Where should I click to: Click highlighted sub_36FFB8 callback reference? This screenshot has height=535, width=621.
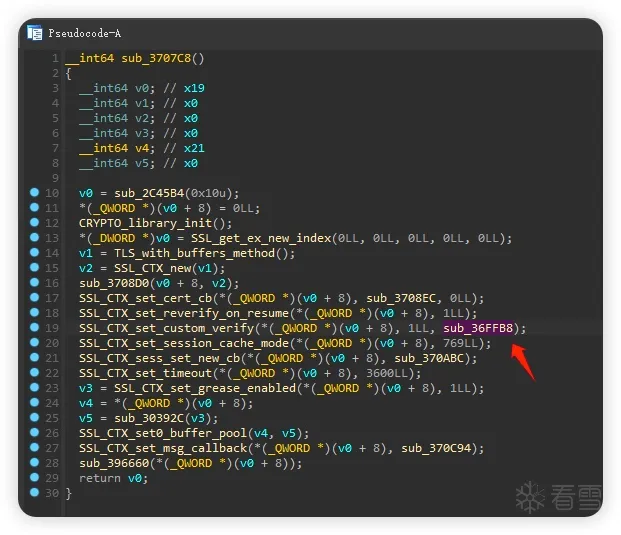478,328
